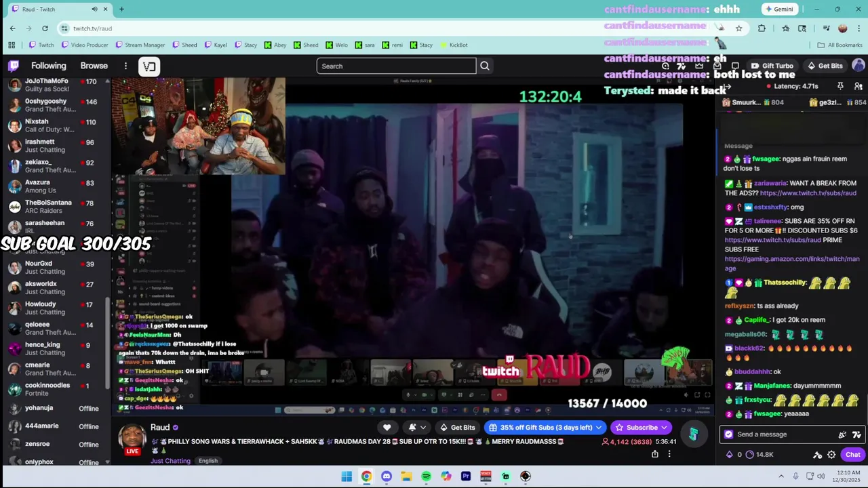Viewport: 868px width, 488px height.
Task: Open offline channel yohanuja in sidebar
Action: pyautogui.click(x=56, y=408)
